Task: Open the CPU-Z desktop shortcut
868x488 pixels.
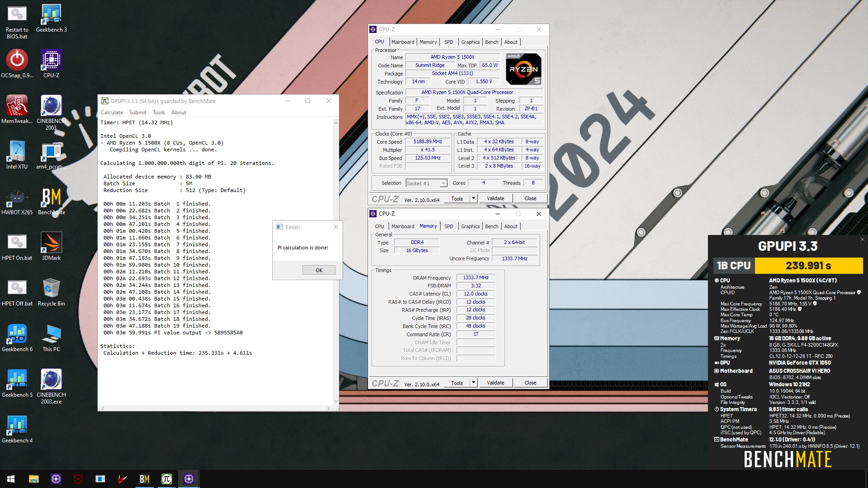Action: pyautogui.click(x=52, y=64)
